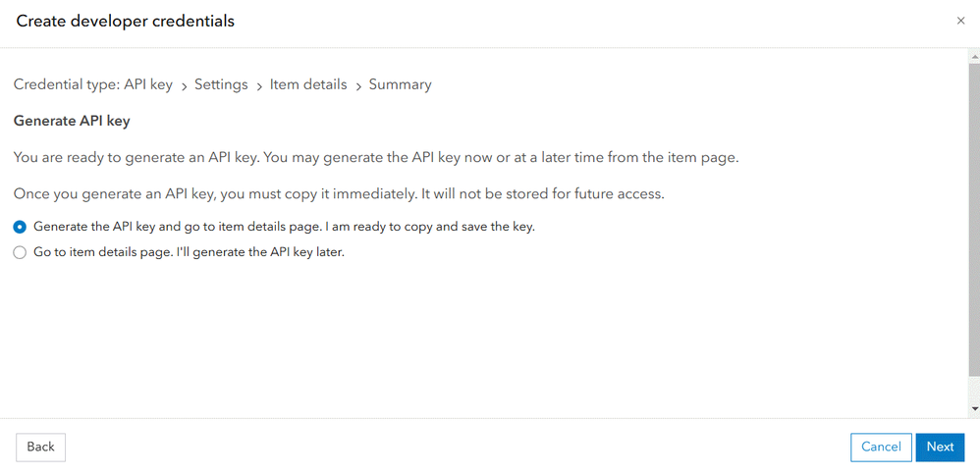Jump to the Settings breadcrumb step
The image size is (980, 475).
pos(221,84)
